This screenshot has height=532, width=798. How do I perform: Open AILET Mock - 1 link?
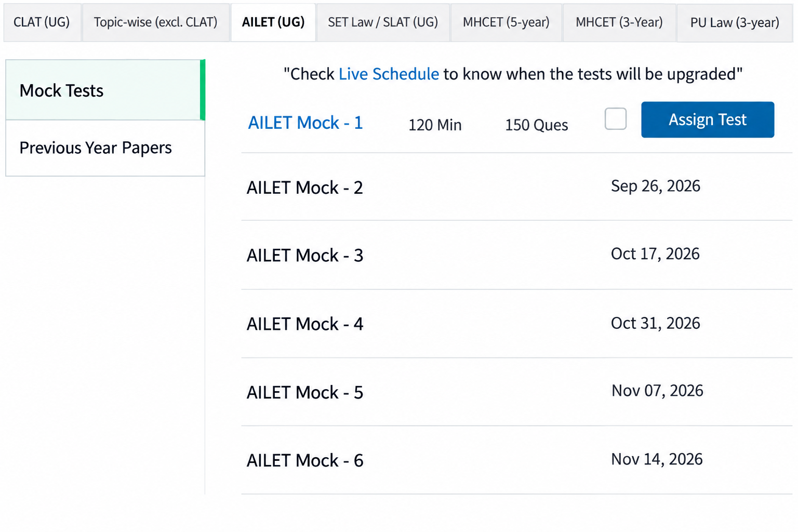[305, 123]
